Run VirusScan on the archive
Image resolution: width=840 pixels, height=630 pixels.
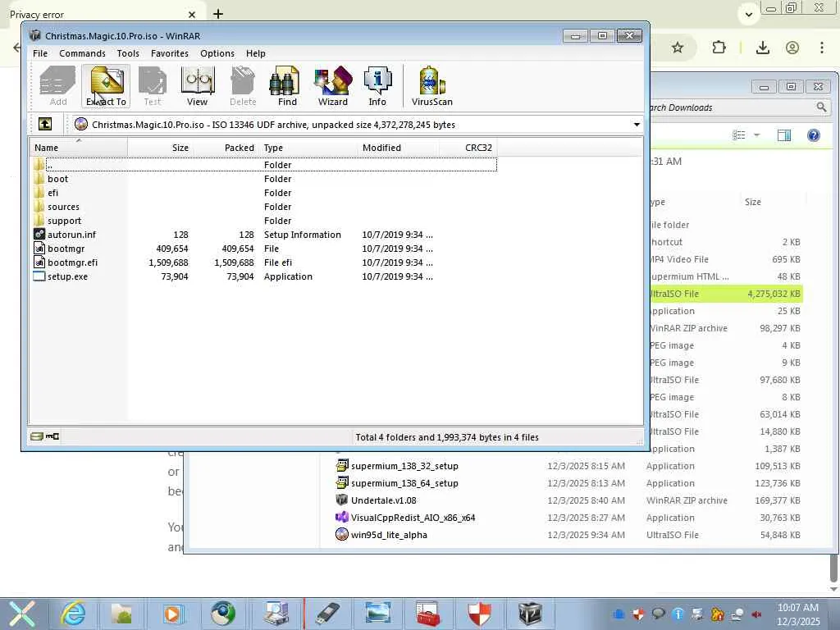point(431,86)
